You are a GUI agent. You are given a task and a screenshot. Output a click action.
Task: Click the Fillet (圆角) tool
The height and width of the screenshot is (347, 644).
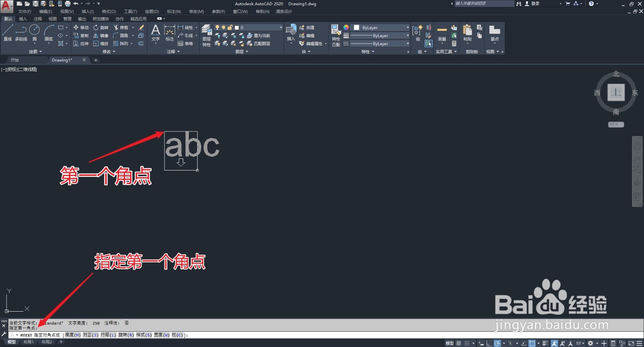(121, 35)
